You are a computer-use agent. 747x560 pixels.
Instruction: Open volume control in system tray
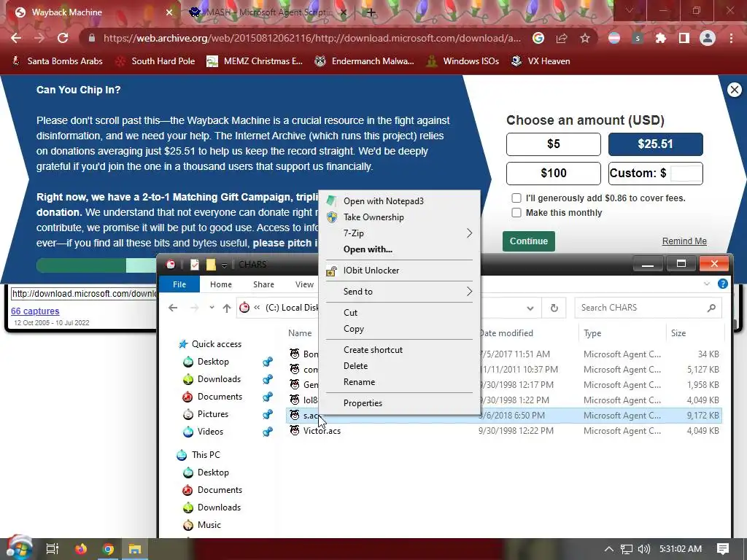(644, 549)
